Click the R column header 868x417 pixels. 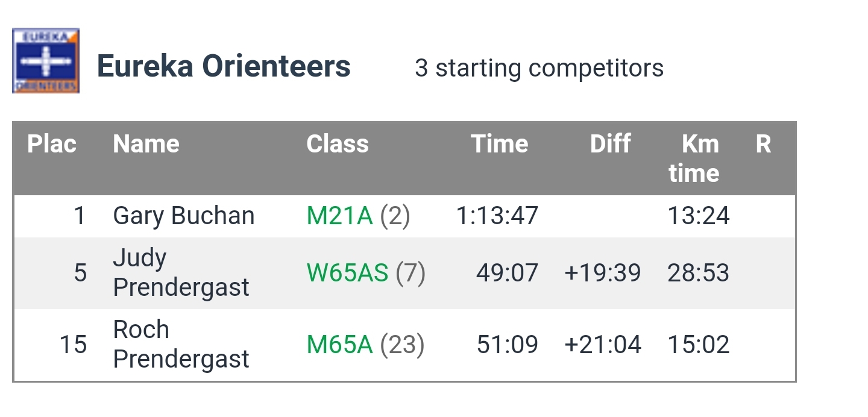pos(763,144)
